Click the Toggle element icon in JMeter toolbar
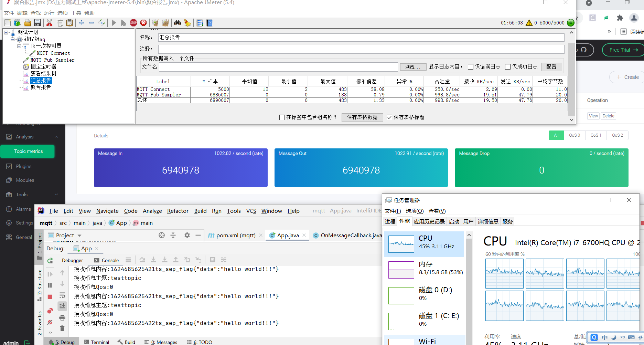 [x=101, y=23]
